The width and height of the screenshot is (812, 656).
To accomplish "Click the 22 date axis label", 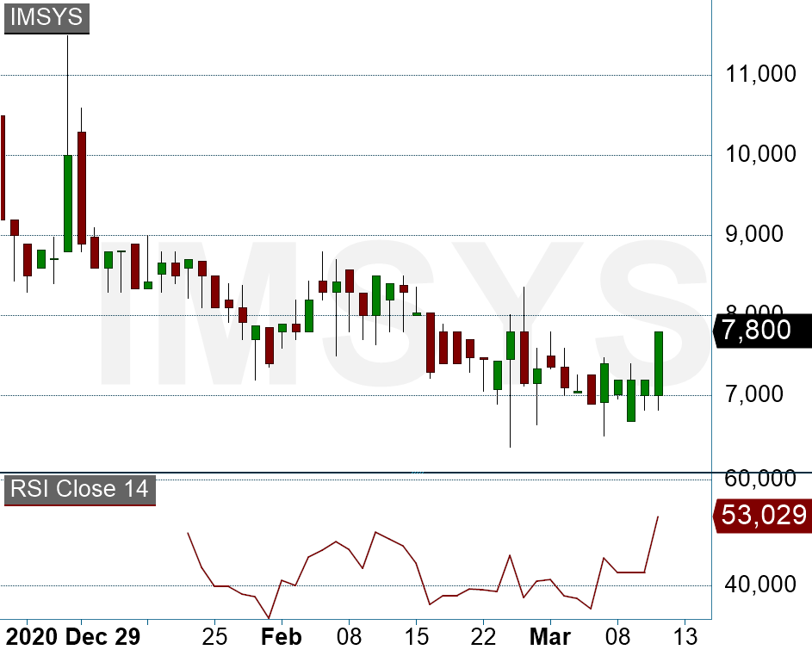I will [x=483, y=637].
